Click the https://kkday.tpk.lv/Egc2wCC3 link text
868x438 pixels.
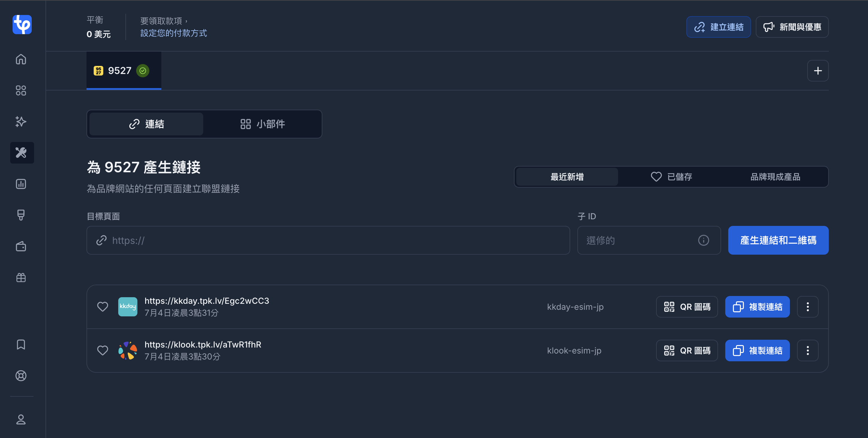pyautogui.click(x=207, y=301)
